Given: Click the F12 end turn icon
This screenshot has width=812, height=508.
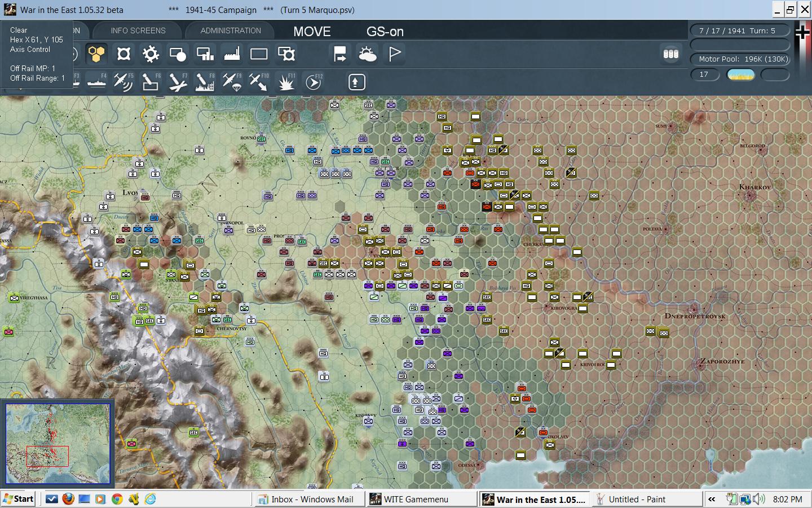Looking at the screenshot, I should click(313, 82).
